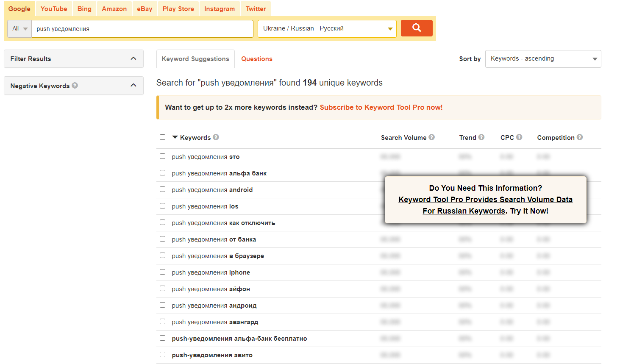The image size is (620, 364).
Task: Check the 'push уведомления android' row
Action: click(162, 189)
